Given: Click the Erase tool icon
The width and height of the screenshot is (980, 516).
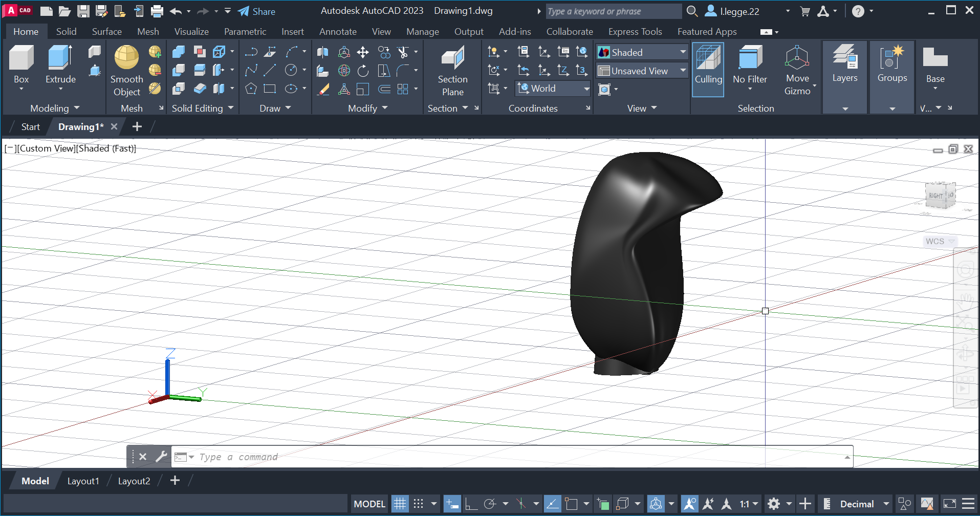Looking at the screenshot, I should pyautogui.click(x=323, y=89).
